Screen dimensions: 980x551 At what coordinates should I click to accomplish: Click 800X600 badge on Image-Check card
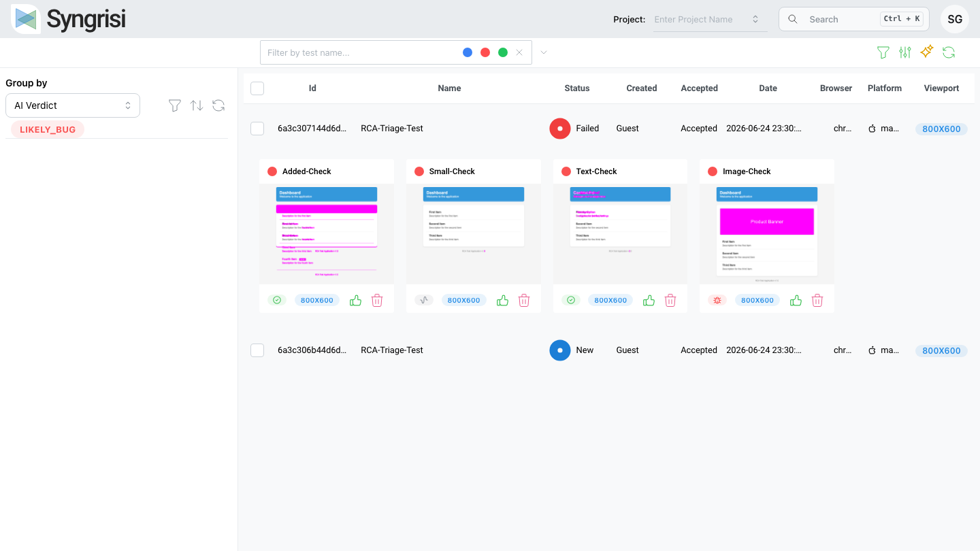point(757,300)
